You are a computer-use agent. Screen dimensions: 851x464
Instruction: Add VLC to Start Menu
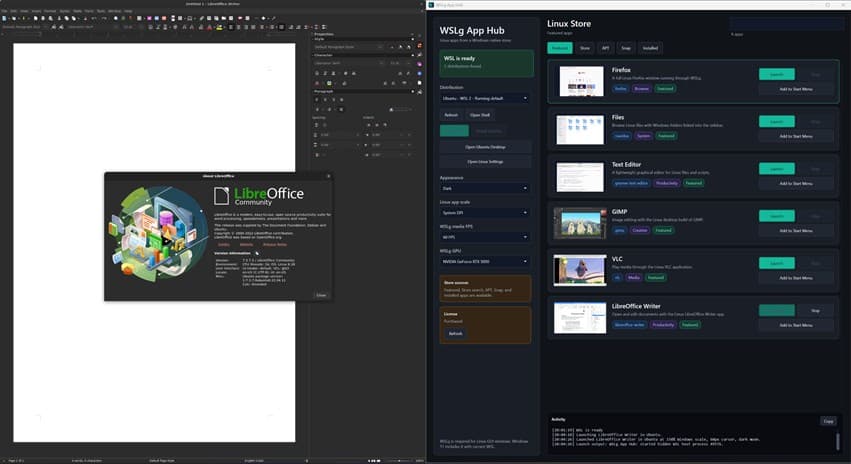pos(796,278)
